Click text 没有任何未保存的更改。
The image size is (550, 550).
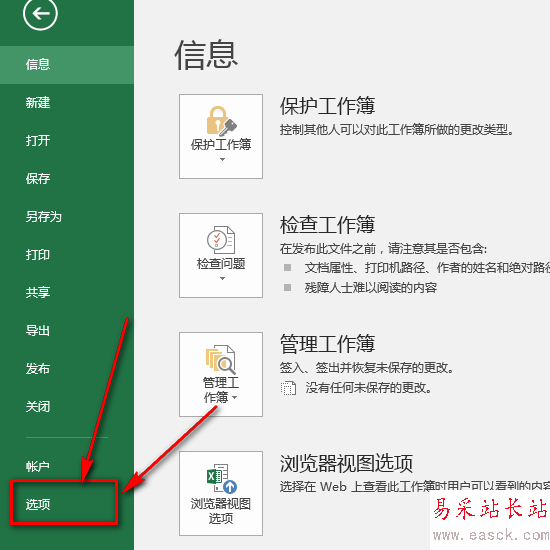[x=369, y=388]
